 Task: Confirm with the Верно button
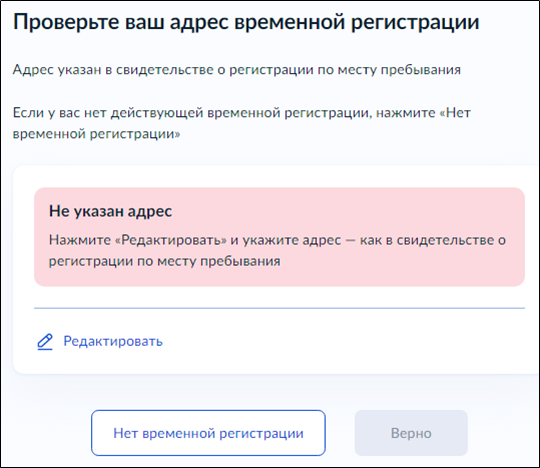point(411,433)
